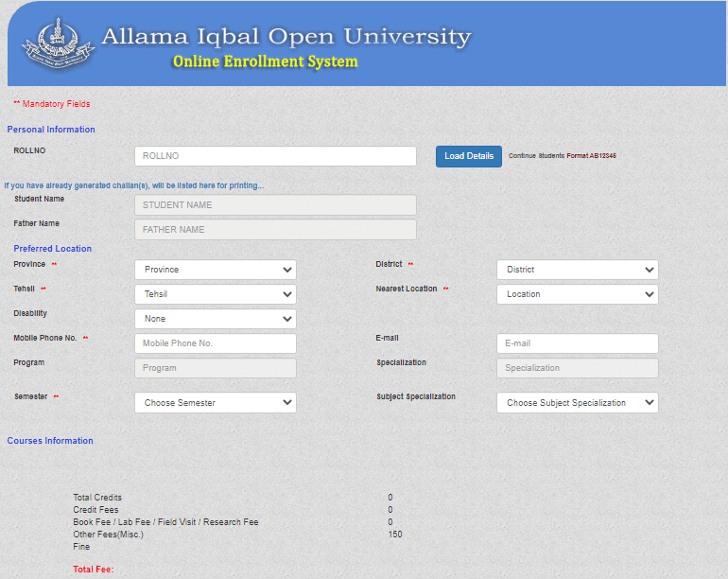
Task: Click the Allama Iqbal Open University title
Action: click(x=286, y=37)
